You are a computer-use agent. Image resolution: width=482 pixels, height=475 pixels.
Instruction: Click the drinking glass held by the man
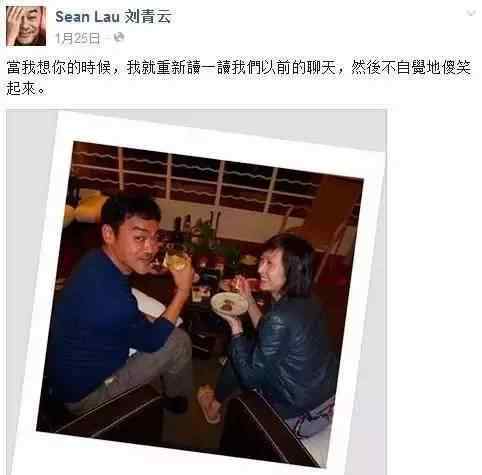point(176,259)
